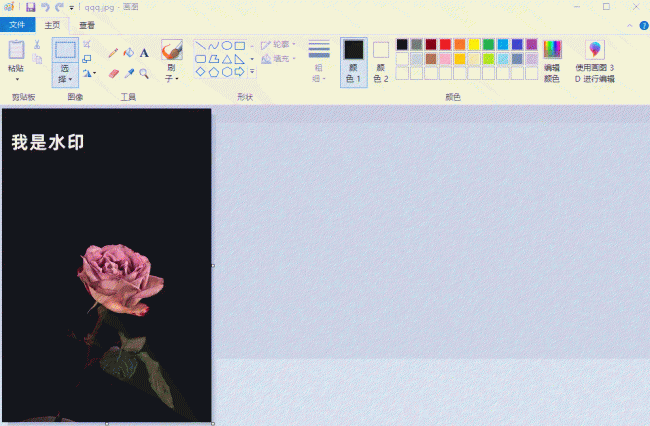Open the Paste dropdown arrow
Image resolution: width=650 pixels, height=426 pixels.
tap(17, 79)
